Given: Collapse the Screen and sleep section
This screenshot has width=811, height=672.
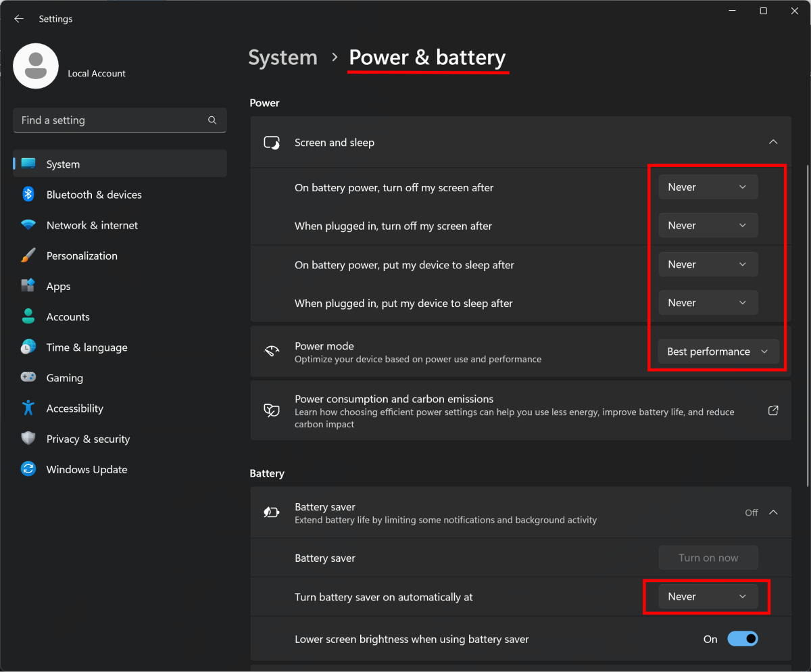Looking at the screenshot, I should click(x=773, y=142).
